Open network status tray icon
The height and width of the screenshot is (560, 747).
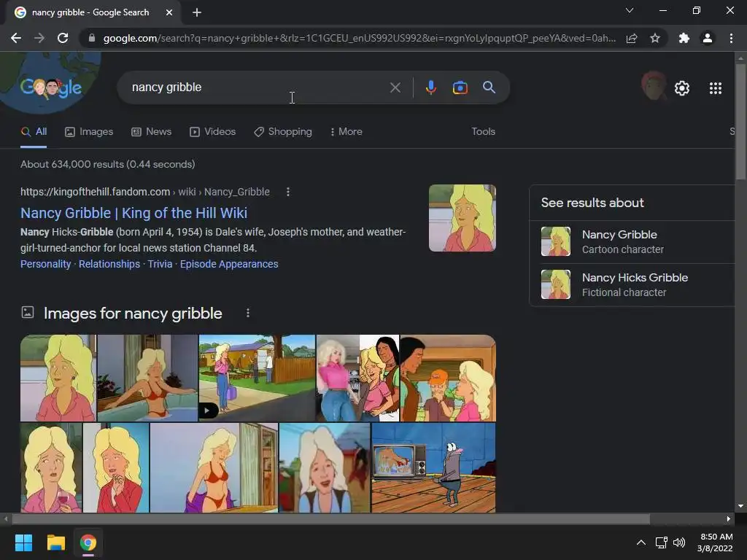coord(661,542)
